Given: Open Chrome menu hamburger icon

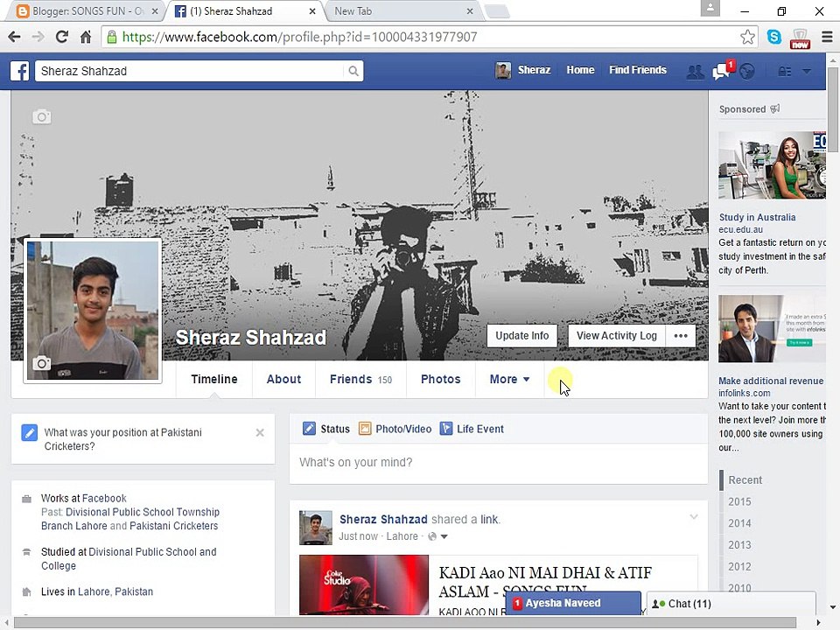Looking at the screenshot, I should [x=827, y=37].
